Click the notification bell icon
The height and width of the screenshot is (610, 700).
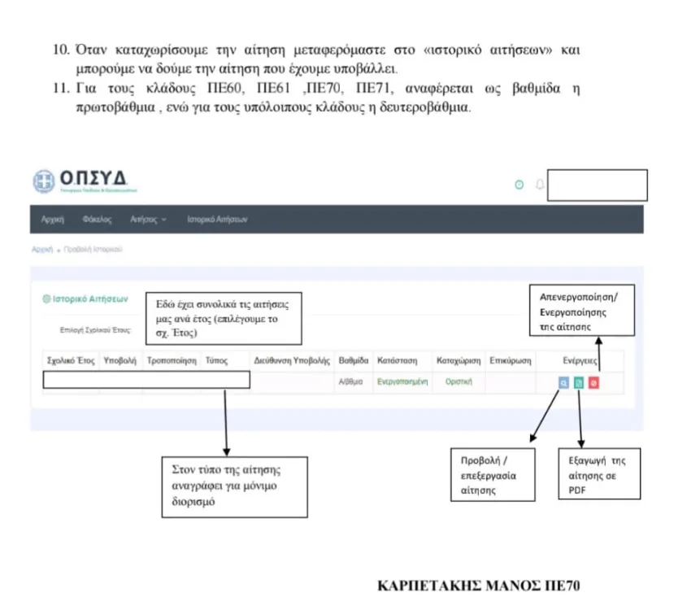coord(538,185)
